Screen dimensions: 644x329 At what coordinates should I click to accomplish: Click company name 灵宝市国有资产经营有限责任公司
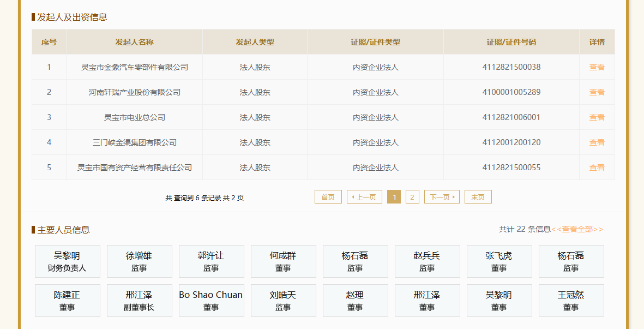[x=135, y=167]
